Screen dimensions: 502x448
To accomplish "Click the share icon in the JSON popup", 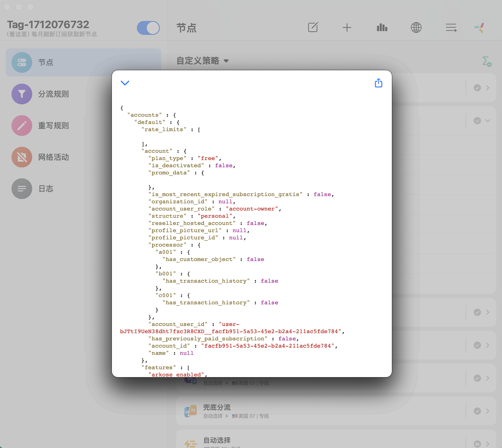I will pyautogui.click(x=378, y=83).
